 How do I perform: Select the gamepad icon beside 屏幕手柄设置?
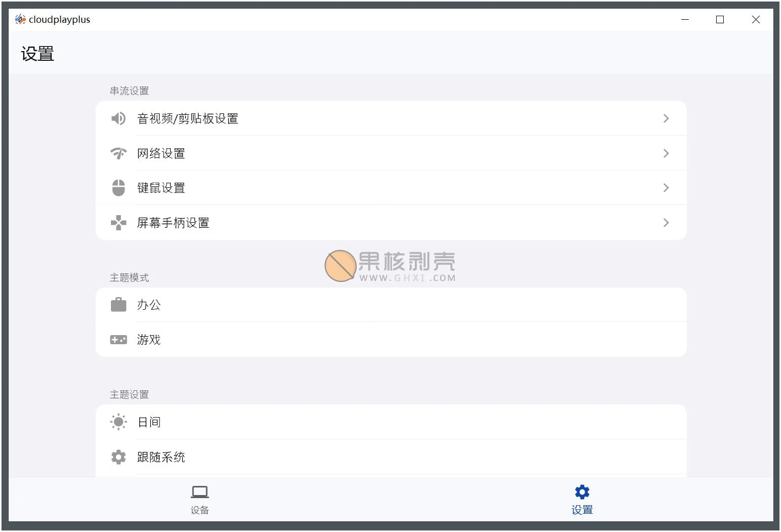tap(118, 222)
